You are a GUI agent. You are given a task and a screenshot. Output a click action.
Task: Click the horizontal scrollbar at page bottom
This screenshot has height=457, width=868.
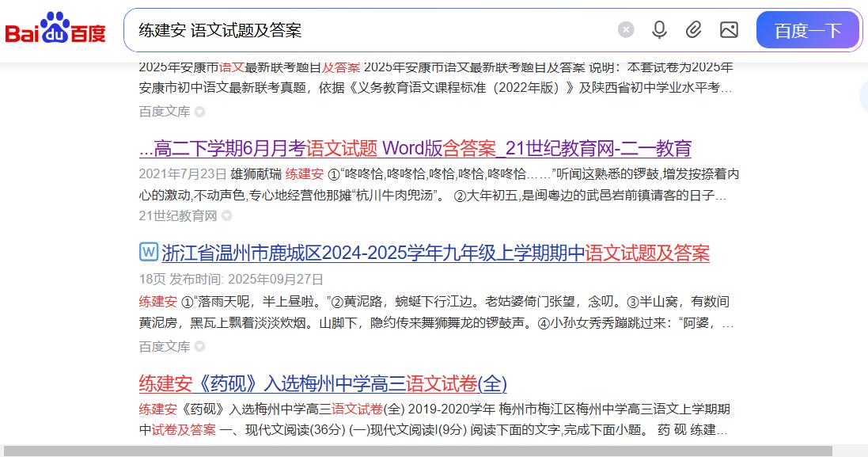pyautogui.click(x=418, y=451)
